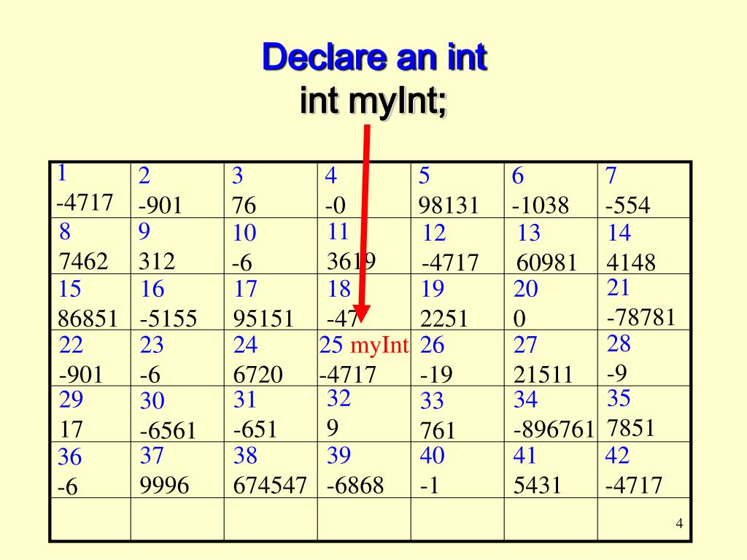Select value -901 in memory cell 2
Viewport: 747px width, 560px height.
(160, 205)
